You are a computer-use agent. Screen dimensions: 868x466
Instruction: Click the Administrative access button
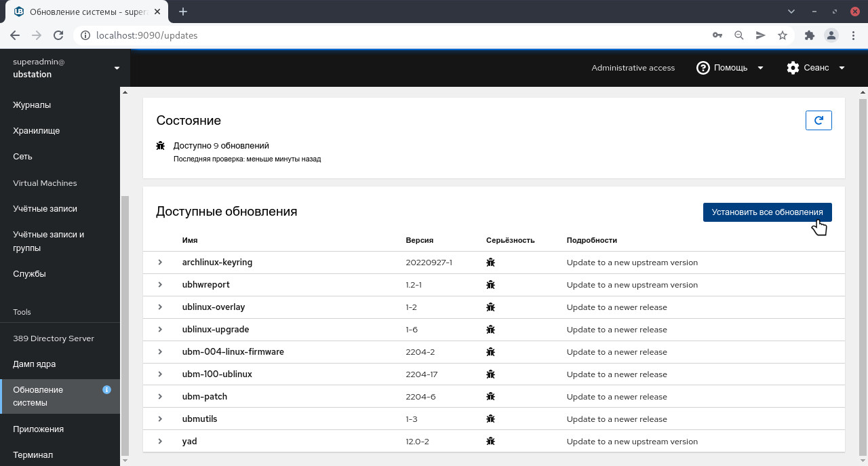(633, 68)
